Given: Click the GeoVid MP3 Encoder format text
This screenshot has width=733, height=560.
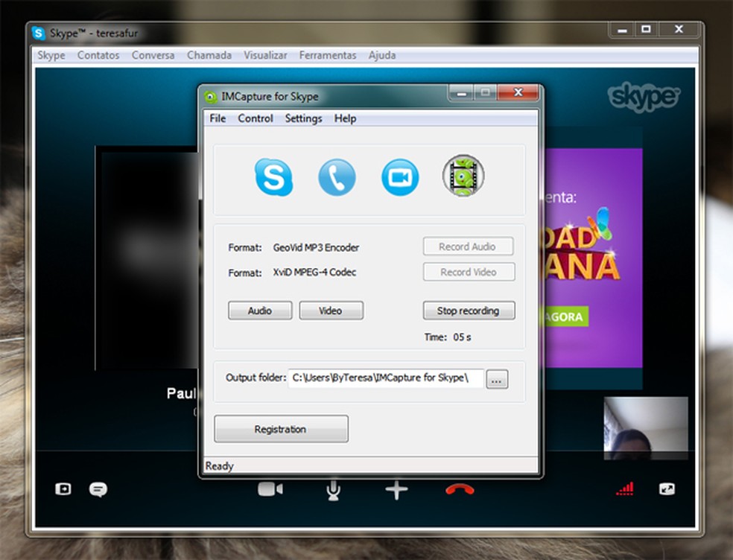Looking at the screenshot, I should 316,247.
